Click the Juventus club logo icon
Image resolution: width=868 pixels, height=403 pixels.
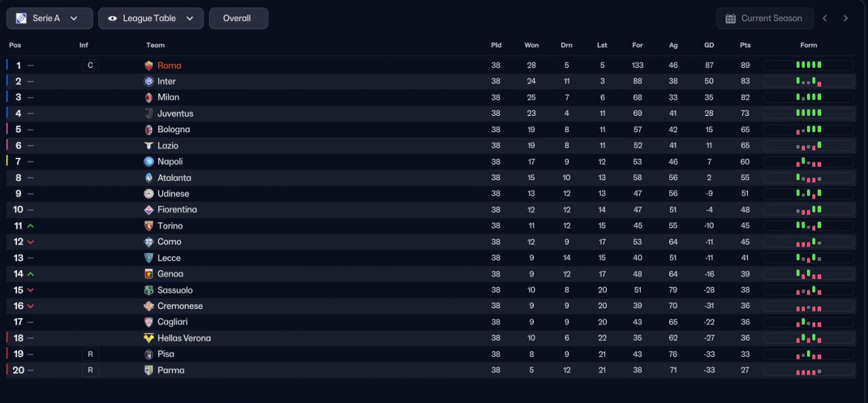click(x=149, y=114)
